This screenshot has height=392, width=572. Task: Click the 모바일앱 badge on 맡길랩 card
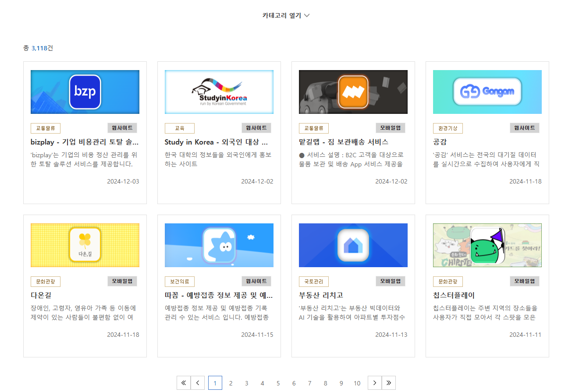pos(391,128)
